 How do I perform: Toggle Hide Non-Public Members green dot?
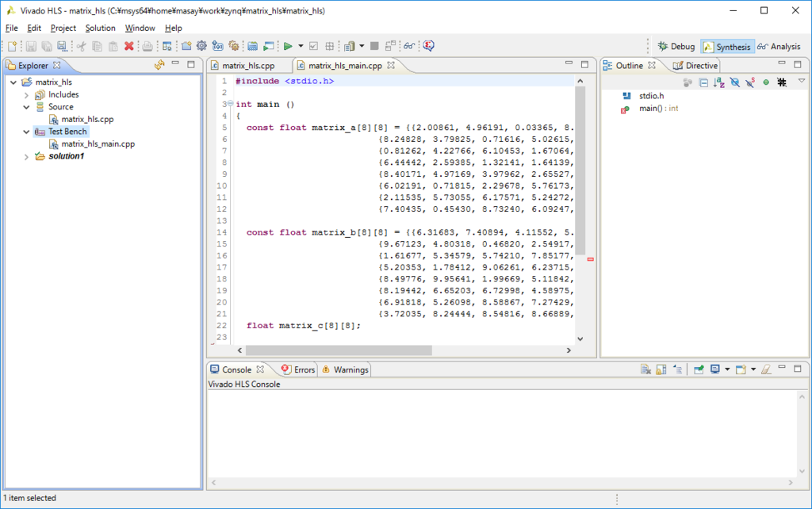coord(766,82)
